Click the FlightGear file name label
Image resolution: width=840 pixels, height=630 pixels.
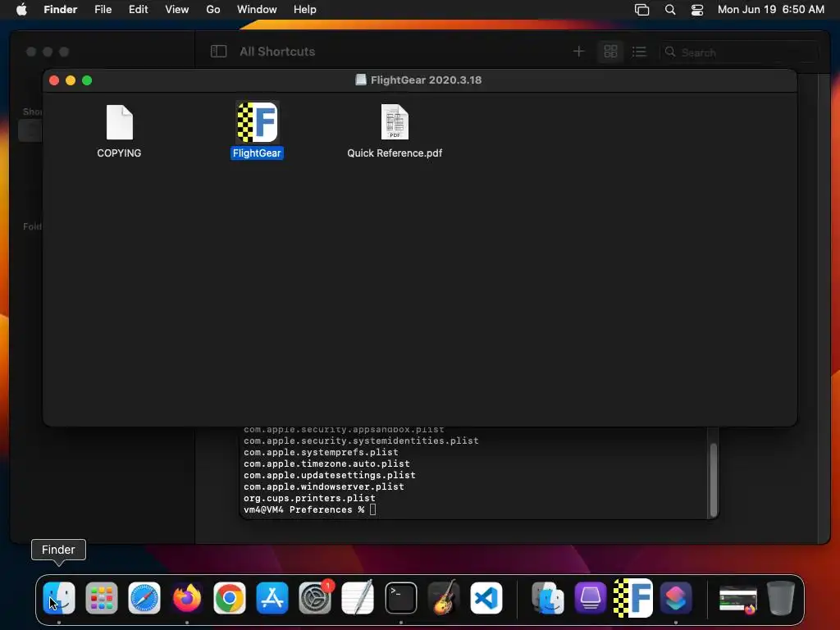pyautogui.click(x=257, y=153)
